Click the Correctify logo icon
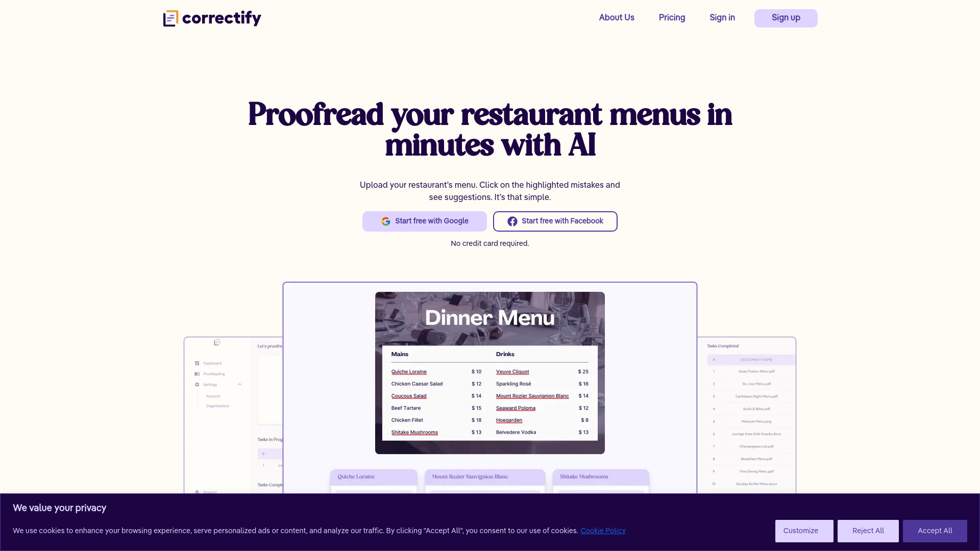 click(x=170, y=18)
